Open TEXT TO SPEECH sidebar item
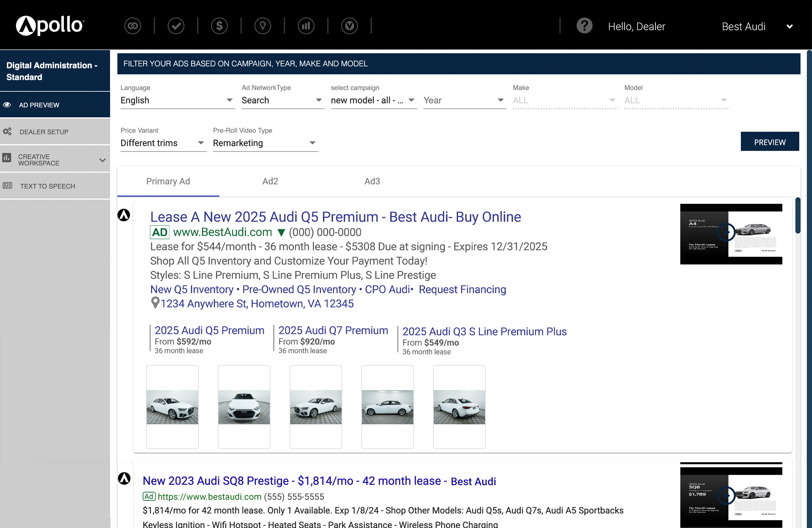 [55, 186]
